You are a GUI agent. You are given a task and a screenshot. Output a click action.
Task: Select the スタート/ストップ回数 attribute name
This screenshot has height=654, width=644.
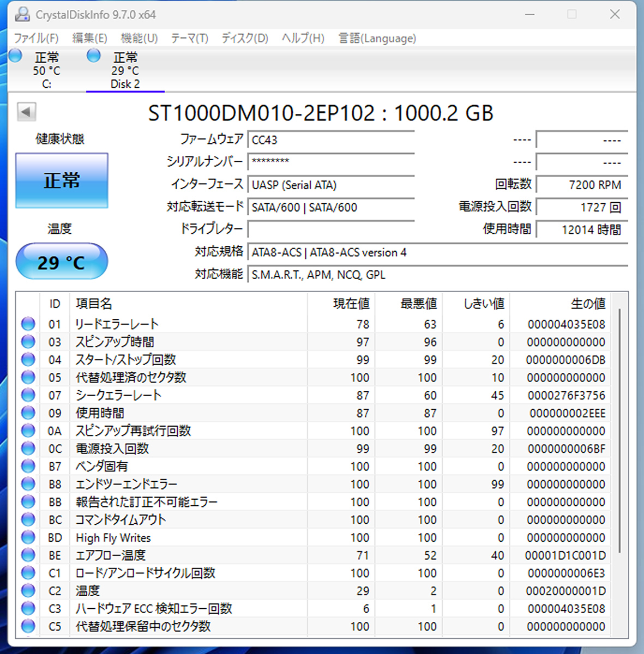[x=125, y=360]
